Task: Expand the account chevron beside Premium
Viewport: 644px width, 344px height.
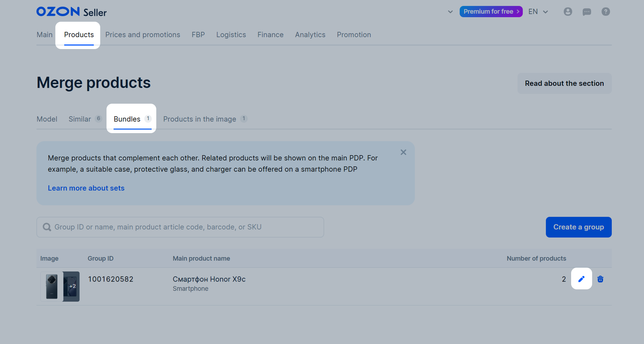Action: tap(450, 12)
